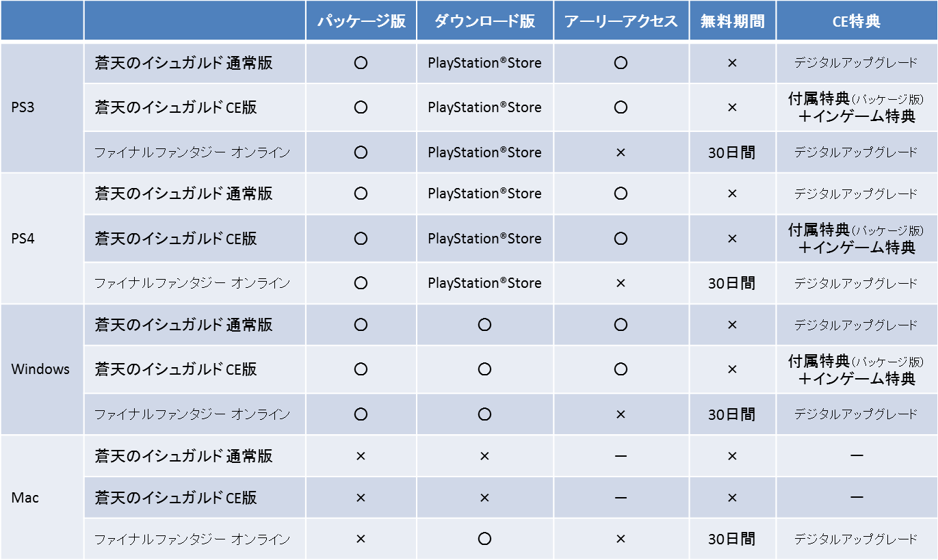Click the パッケージ版 column header
Viewport: 938px width, 560px height.
361,21
